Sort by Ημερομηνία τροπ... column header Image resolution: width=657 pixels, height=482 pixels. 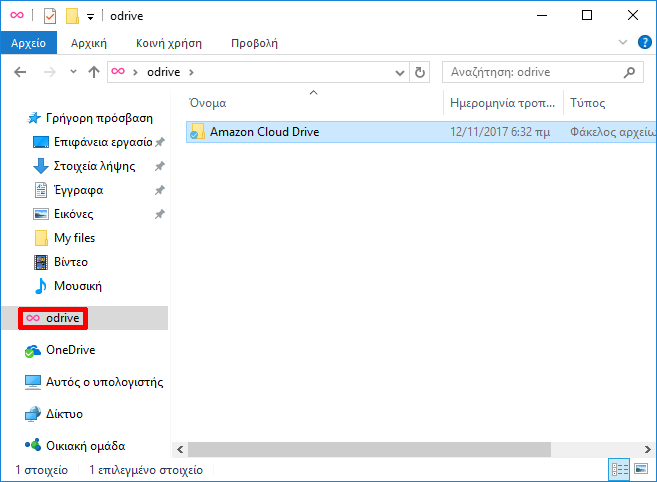point(502,103)
